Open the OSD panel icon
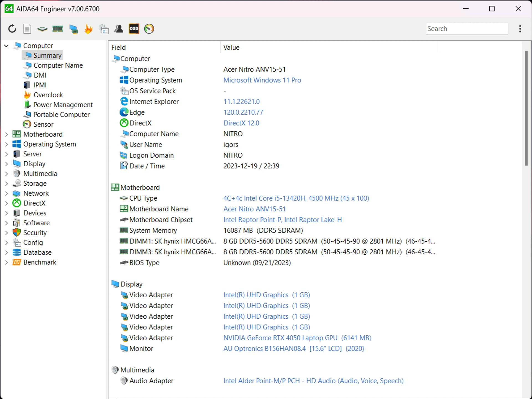Viewport: 532px width, 399px height. click(134, 29)
